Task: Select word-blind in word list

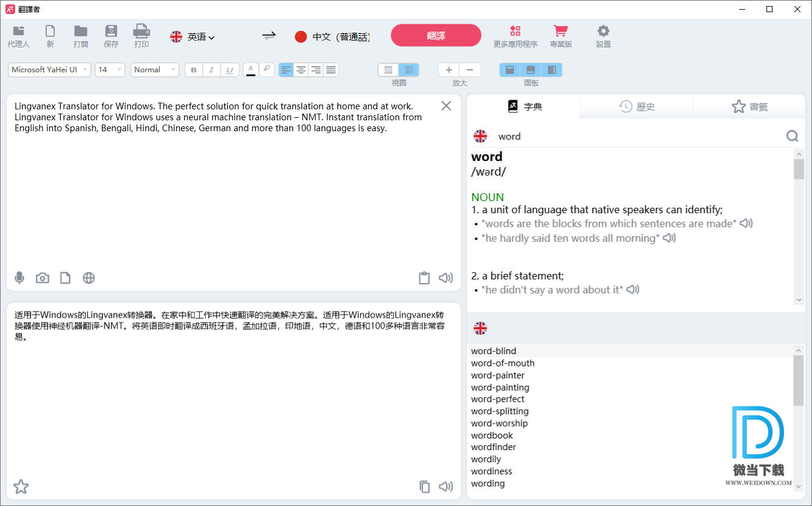Action: 494,351
